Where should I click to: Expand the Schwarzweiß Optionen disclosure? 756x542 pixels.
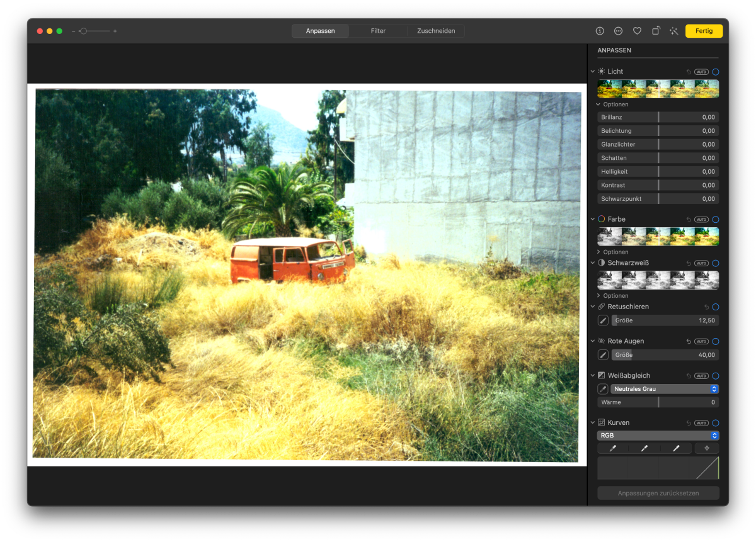598,295
